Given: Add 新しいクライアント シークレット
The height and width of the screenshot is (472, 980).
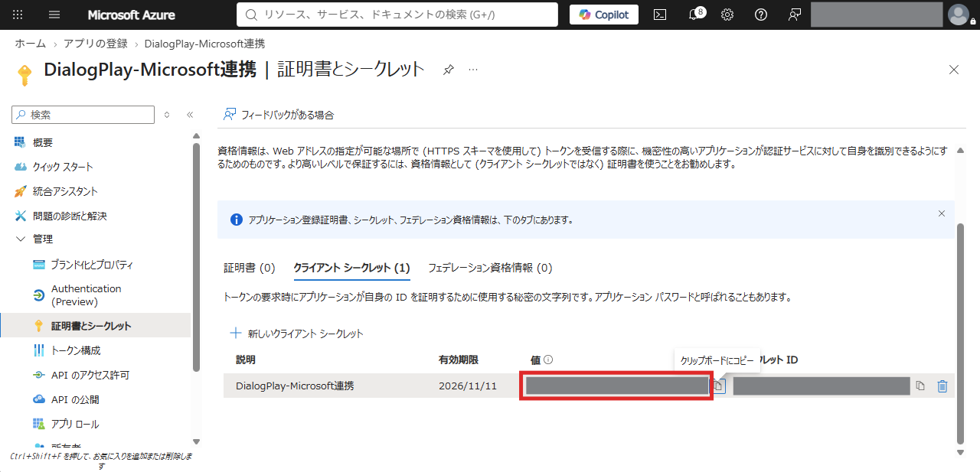Looking at the screenshot, I should click(x=296, y=334).
